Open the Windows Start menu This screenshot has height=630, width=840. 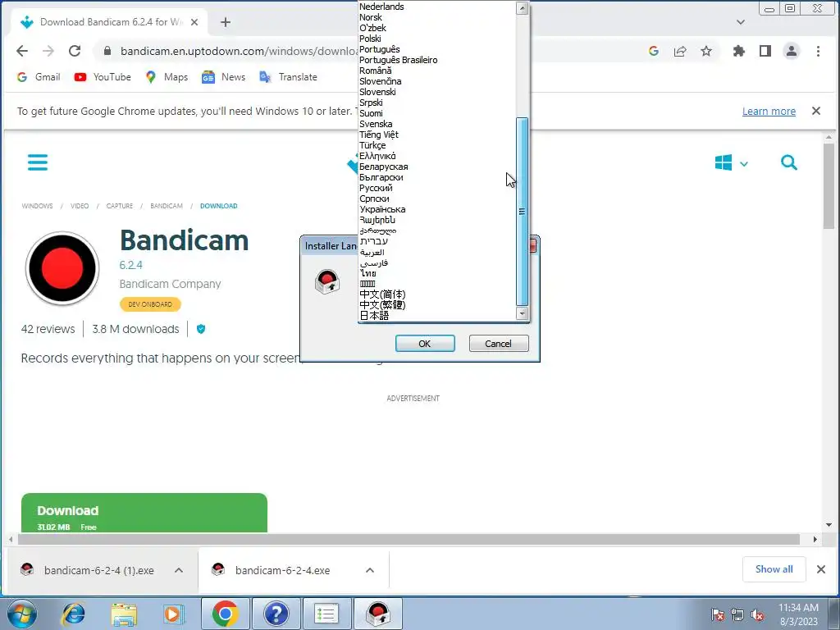[x=22, y=614]
